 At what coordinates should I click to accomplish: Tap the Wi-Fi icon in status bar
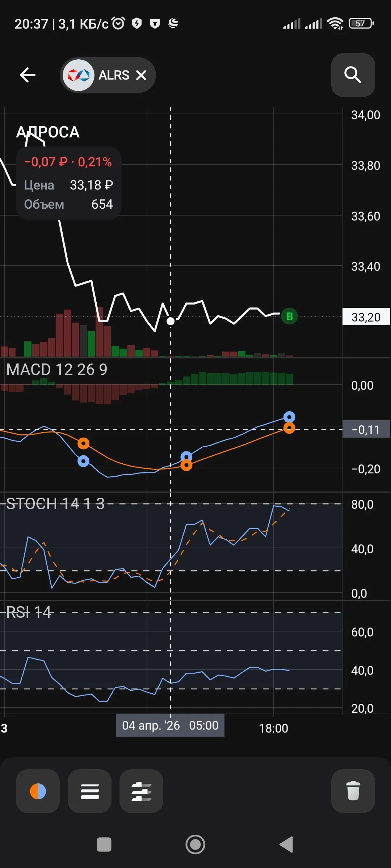click(x=335, y=24)
